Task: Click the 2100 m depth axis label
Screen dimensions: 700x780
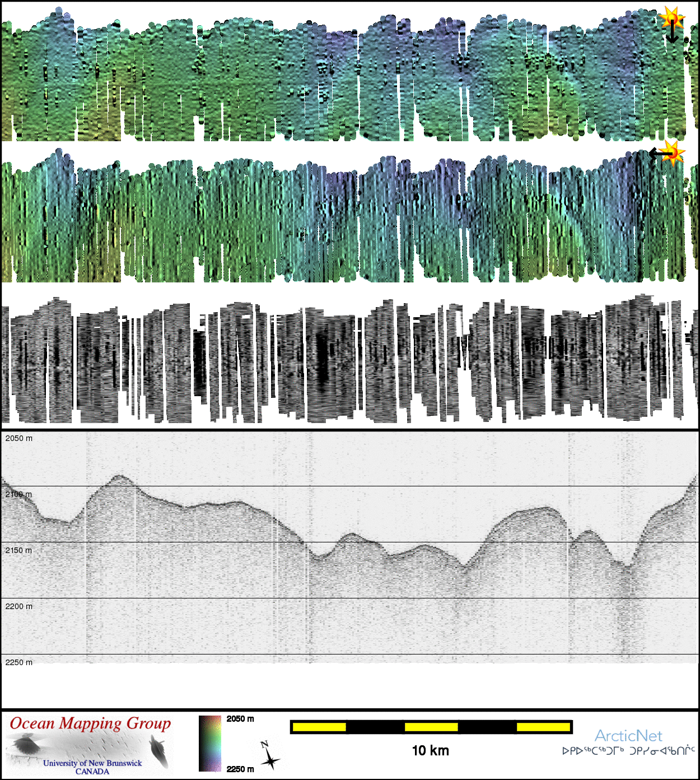Action: [x=19, y=494]
